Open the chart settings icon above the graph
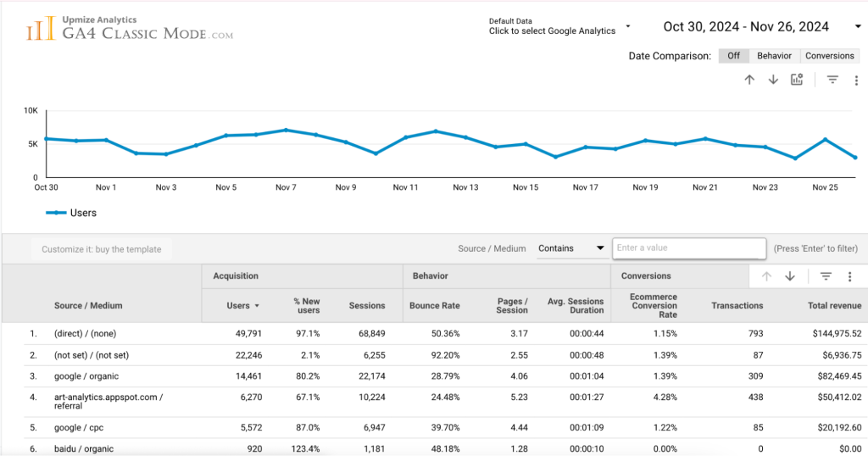The width and height of the screenshot is (868, 456). (x=797, y=80)
